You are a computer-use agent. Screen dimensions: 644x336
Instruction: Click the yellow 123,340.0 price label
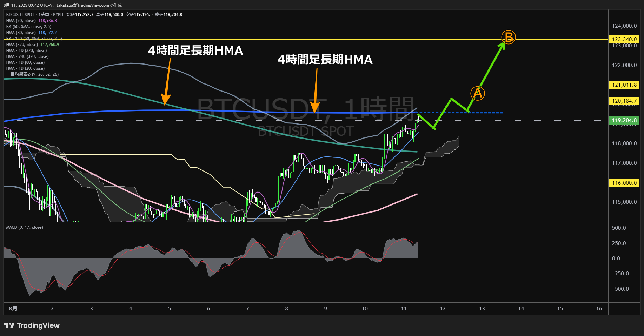624,39
